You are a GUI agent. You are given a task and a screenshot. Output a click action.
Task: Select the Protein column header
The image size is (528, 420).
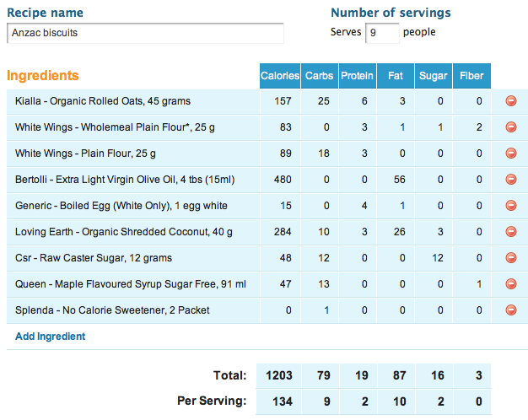[x=358, y=76]
